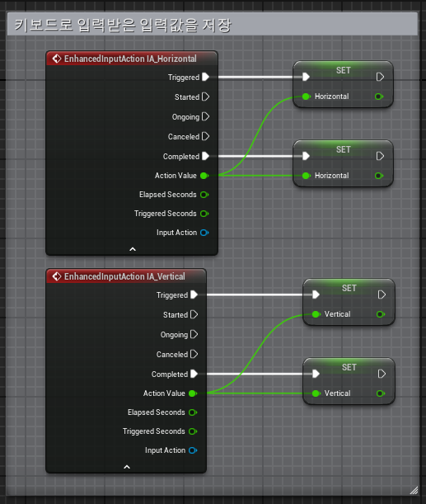Click the Ongoing exec pin on IA_Horizontal node
The width and height of the screenshot is (426, 504).
[206, 116]
